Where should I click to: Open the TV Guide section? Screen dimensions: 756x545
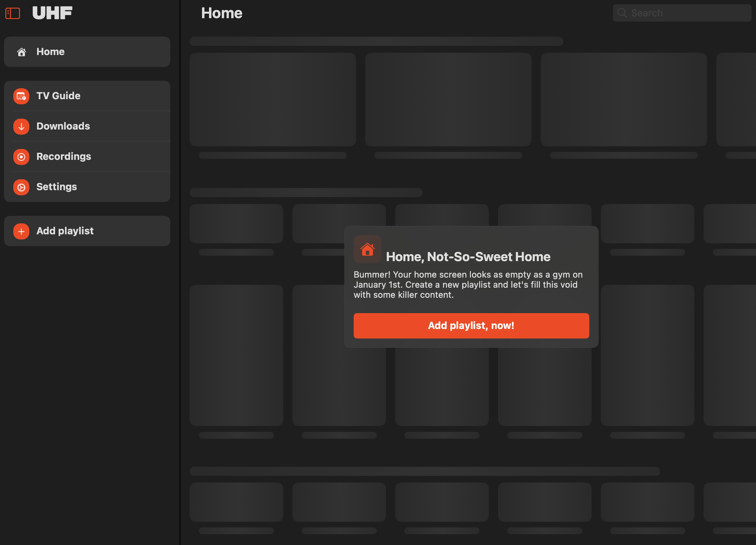(58, 96)
